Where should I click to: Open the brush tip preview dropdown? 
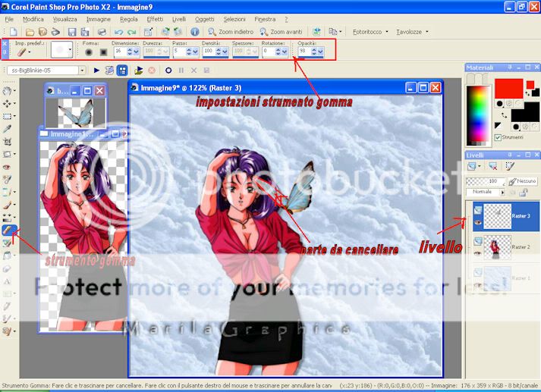click(70, 50)
